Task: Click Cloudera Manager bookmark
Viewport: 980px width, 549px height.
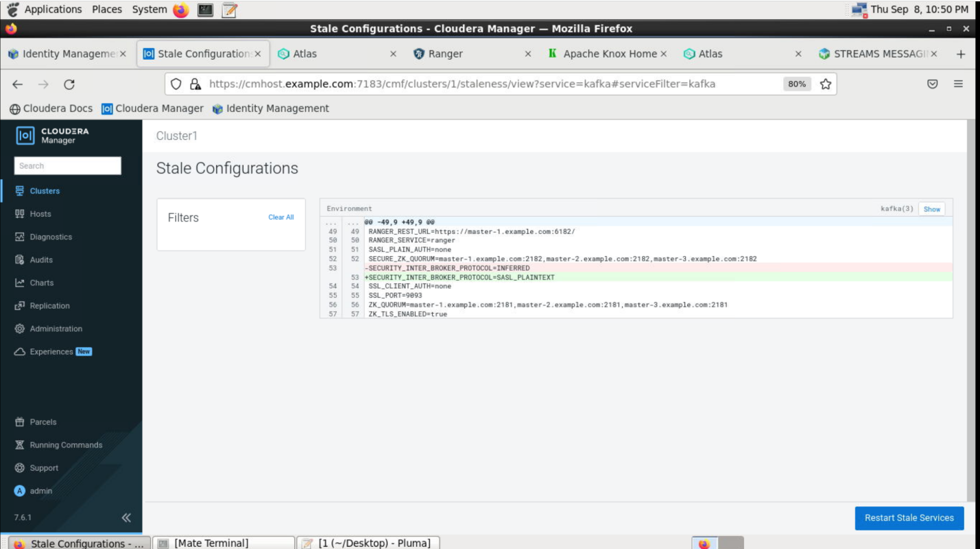Action: click(x=152, y=108)
